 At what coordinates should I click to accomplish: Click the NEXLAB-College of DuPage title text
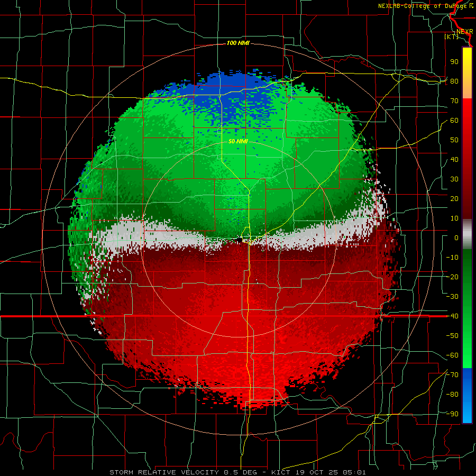click(x=425, y=6)
